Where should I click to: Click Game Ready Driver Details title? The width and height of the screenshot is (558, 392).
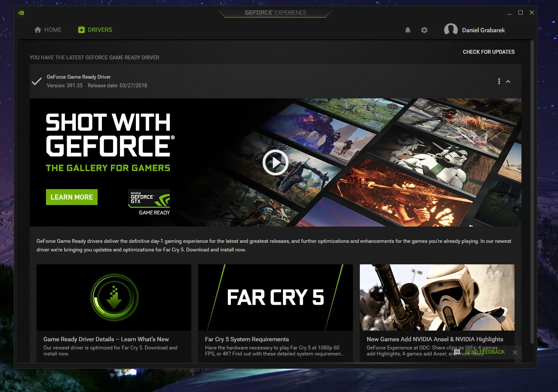(x=106, y=339)
